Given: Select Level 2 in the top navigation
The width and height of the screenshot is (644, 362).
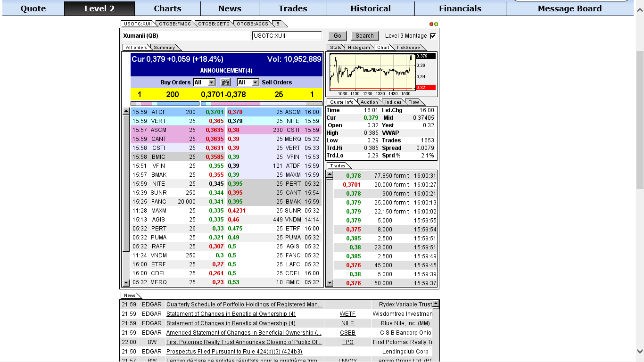Looking at the screenshot, I should [99, 8].
